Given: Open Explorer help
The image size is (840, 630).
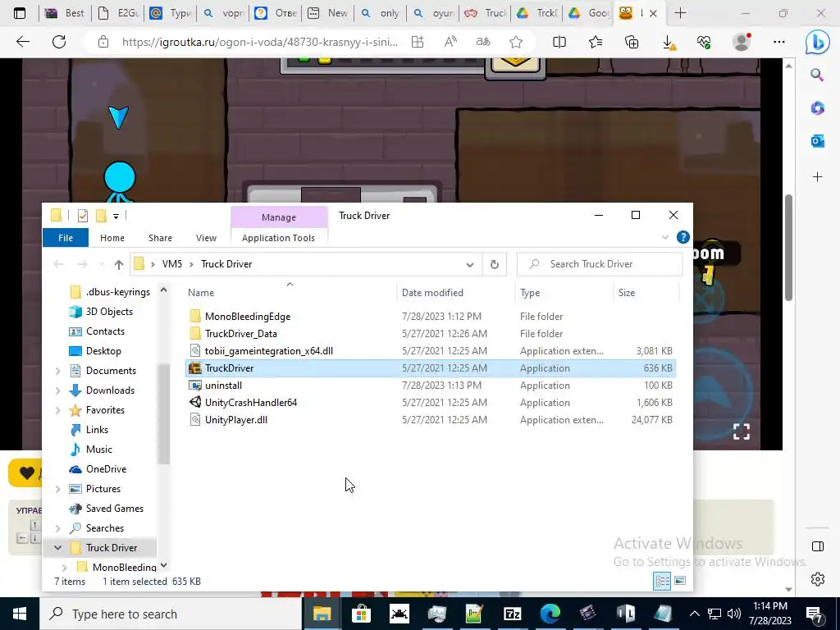Looking at the screenshot, I should 683,237.
